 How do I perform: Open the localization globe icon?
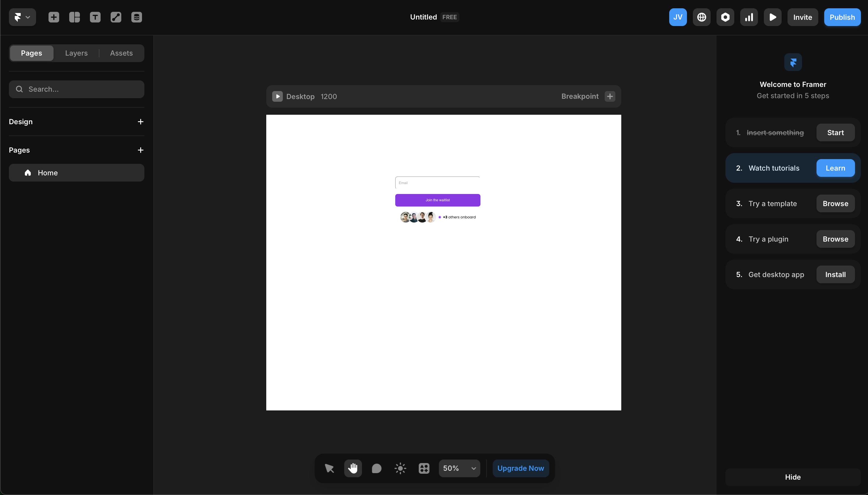click(702, 17)
